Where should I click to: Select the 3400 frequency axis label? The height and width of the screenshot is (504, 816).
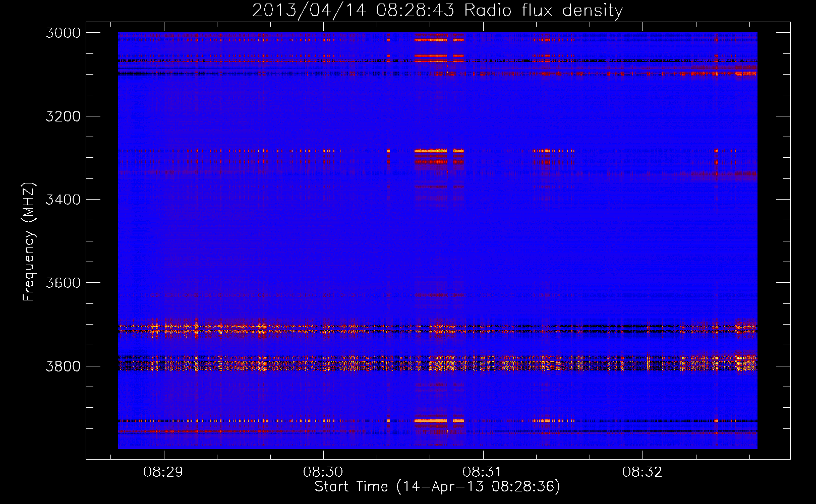tap(63, 200)
